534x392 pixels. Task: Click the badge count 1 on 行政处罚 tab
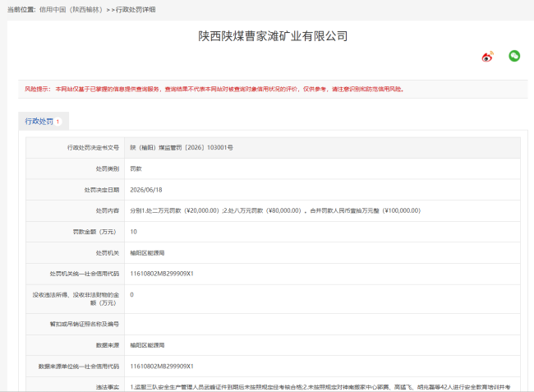58,122
